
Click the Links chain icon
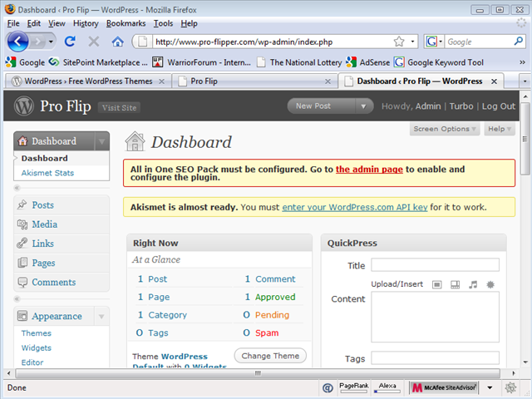(22, 243)
